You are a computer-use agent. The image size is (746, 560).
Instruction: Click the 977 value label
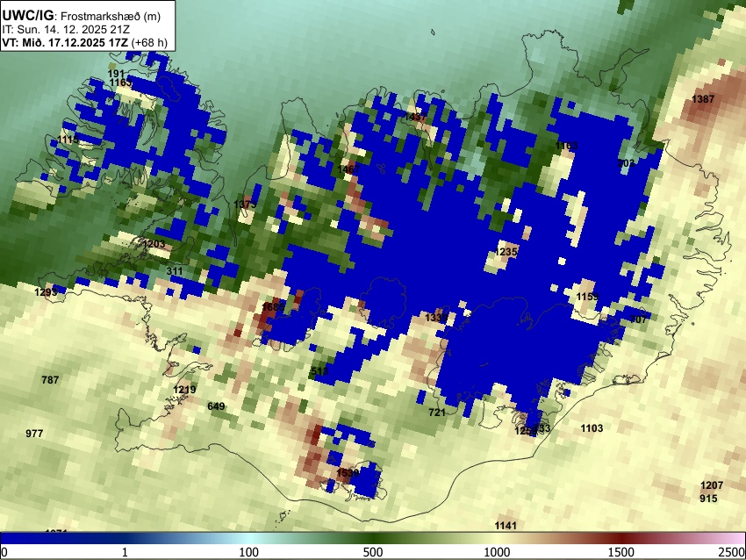point(34,434)
